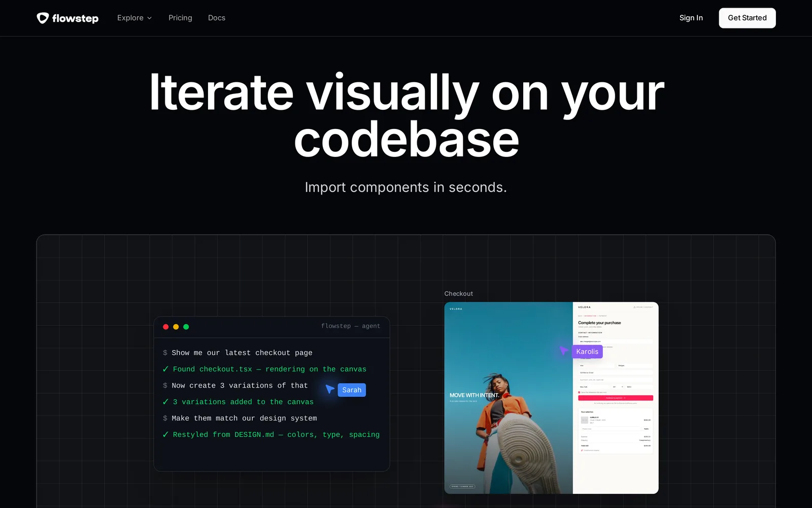
Task: Click the green dot in the terminal window
Action: point(186,327)
